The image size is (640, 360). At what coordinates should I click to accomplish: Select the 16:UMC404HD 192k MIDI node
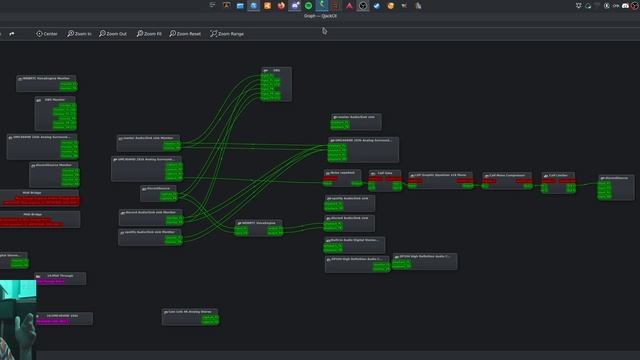coord(64,319)
